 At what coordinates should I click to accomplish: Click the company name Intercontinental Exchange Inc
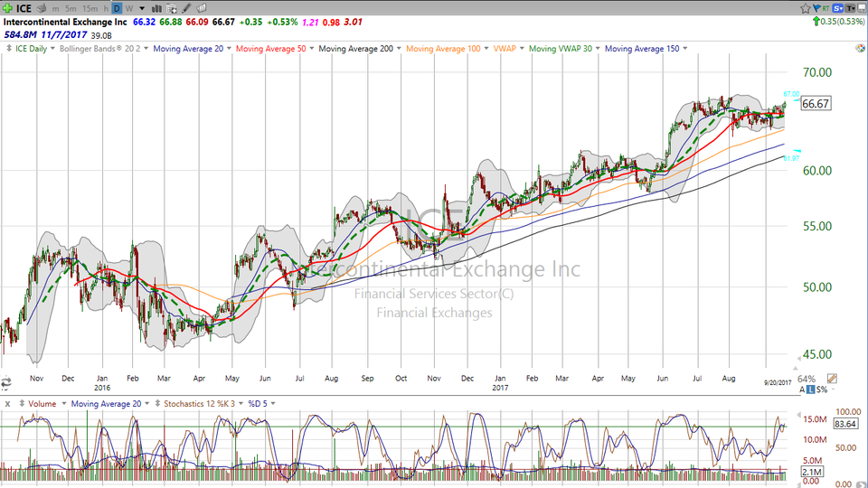pyautogui.click(x=65, y=22)
